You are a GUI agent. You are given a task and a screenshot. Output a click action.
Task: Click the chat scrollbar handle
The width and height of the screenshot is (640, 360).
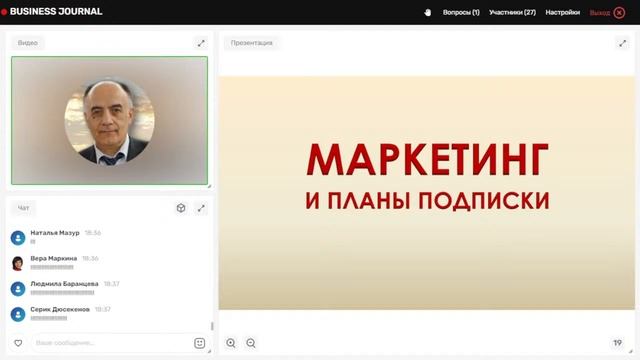click(x=212, y=326)
